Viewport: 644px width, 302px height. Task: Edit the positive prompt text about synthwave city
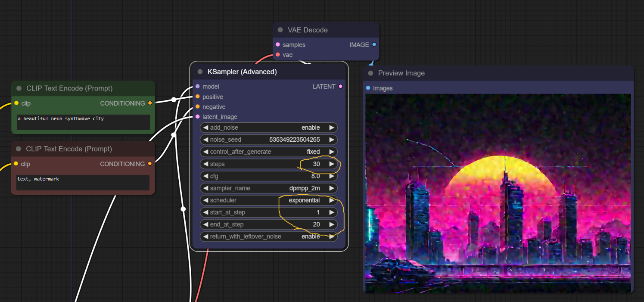(x=83, y=122)
